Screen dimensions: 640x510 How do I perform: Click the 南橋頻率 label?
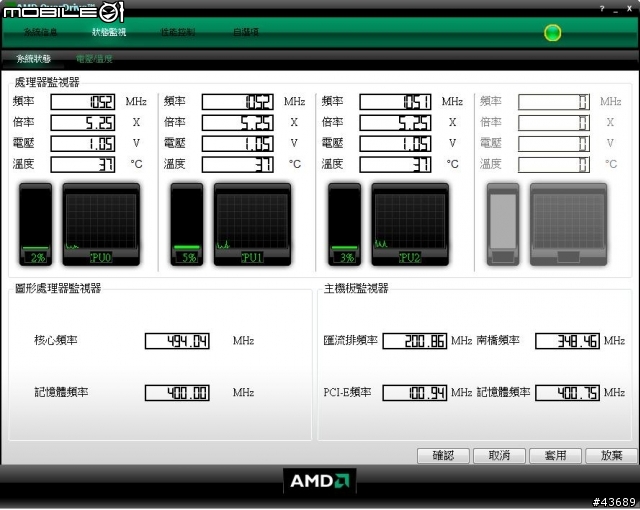[x=498, y=340]
